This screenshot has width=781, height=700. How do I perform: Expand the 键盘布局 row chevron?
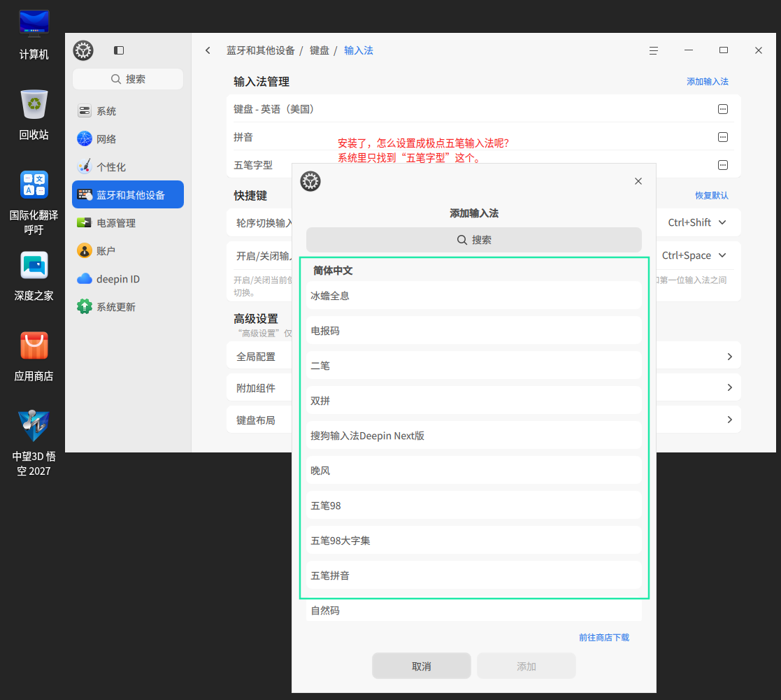[x=730, y=420]
